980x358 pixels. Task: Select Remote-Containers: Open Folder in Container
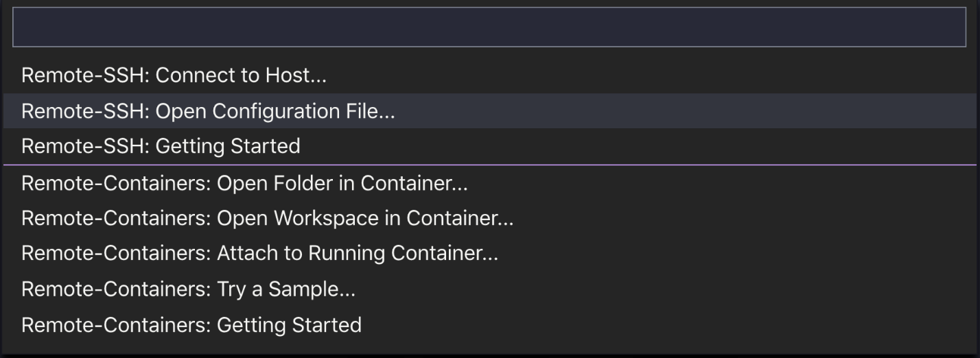[245, 183]
